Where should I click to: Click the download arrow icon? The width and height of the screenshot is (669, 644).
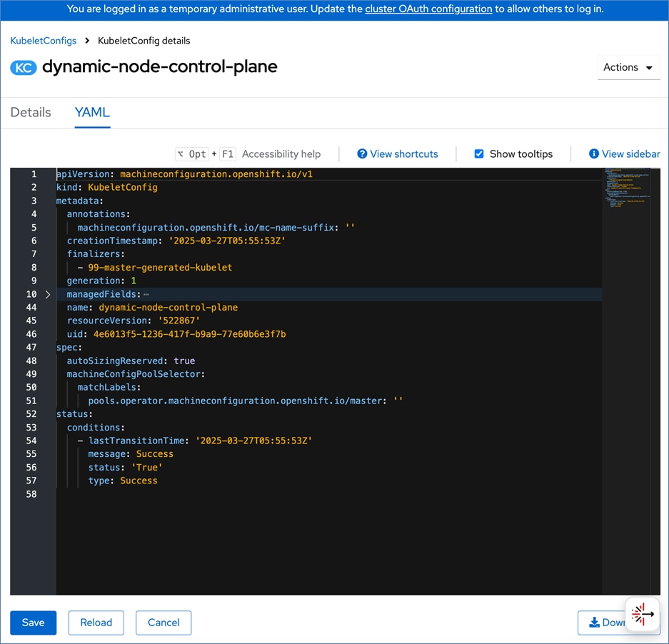pos(594,623)
